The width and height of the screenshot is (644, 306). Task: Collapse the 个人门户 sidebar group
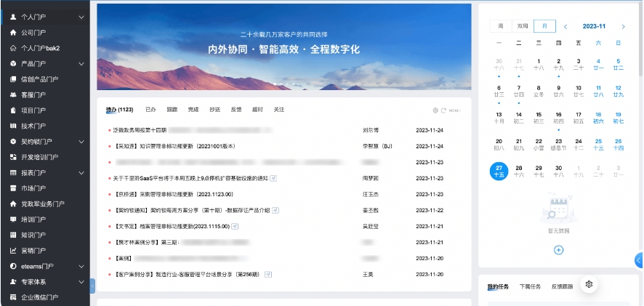coord(81,16)
